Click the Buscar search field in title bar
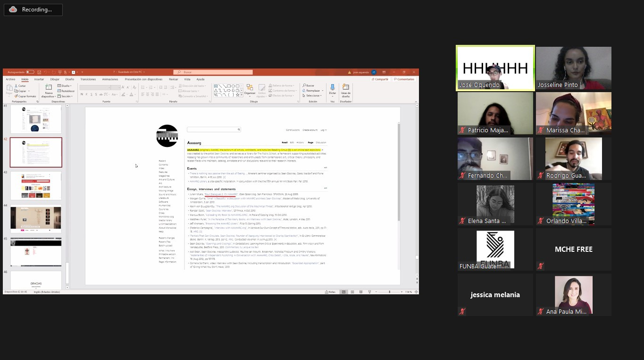The width and height of the screenshot is (644, 360). point(213,72)
